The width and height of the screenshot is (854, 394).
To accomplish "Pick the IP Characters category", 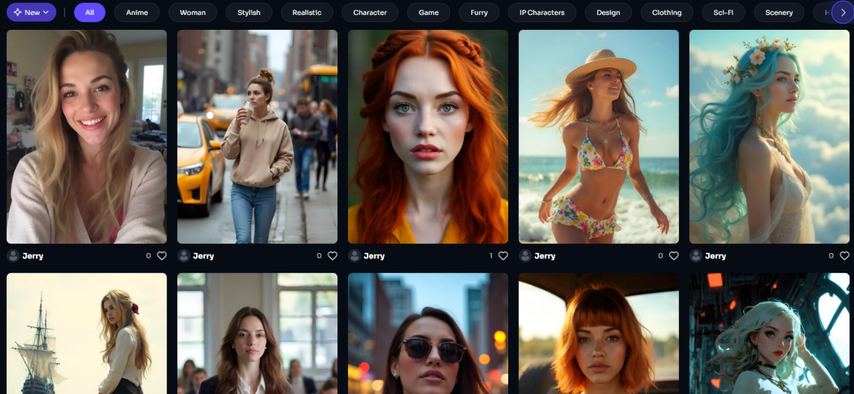I will tap(542, 12).
